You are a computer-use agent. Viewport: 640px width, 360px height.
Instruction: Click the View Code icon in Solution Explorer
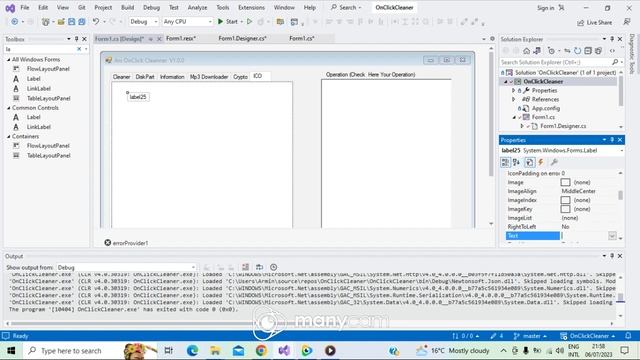(x=612, y=51)
